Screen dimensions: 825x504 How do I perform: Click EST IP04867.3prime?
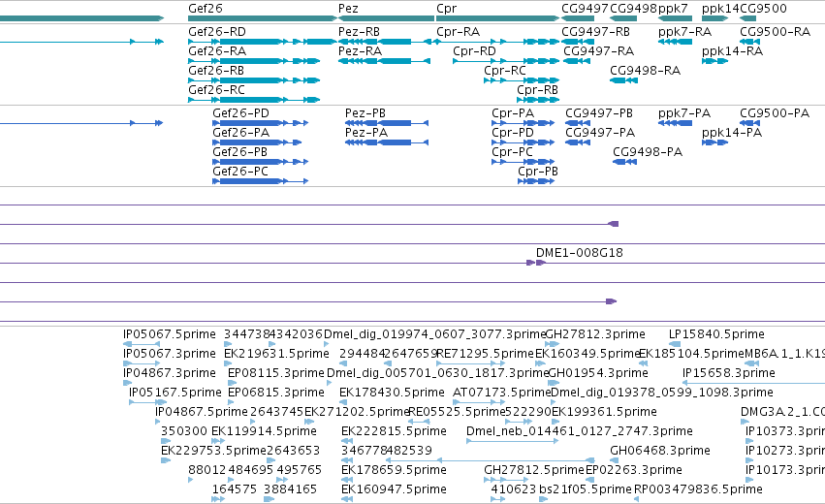point(169,373)
